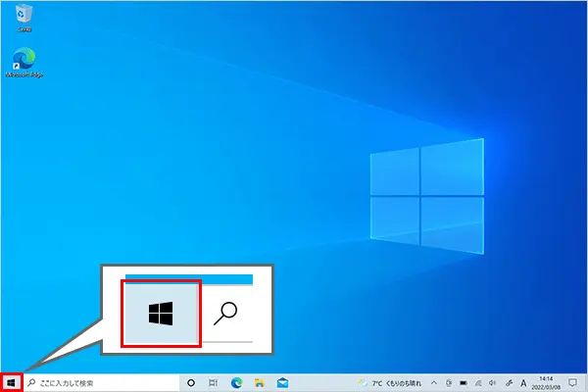Viewport: 588px width, 392px height.
Task: Open the Windows Start menu
Action: pyautogui.click(x=11, y=383)
